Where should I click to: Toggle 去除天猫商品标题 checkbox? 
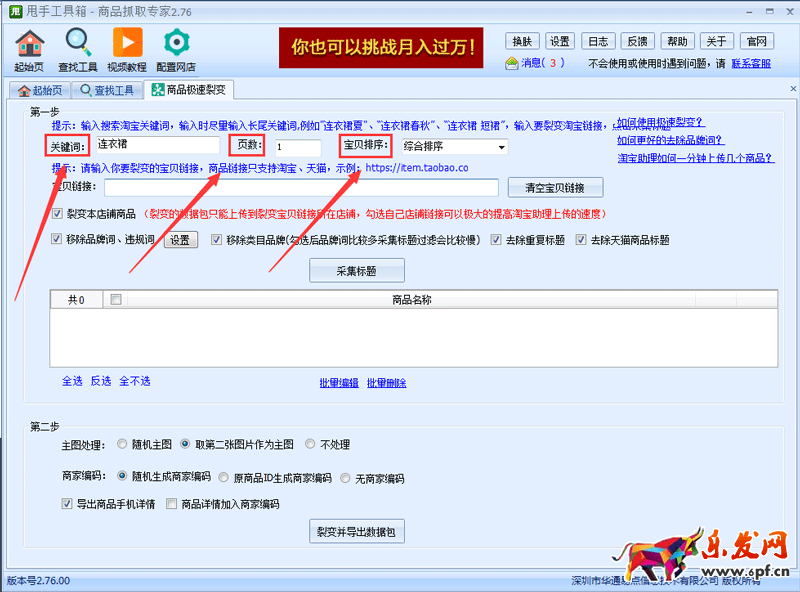point(580,240)
